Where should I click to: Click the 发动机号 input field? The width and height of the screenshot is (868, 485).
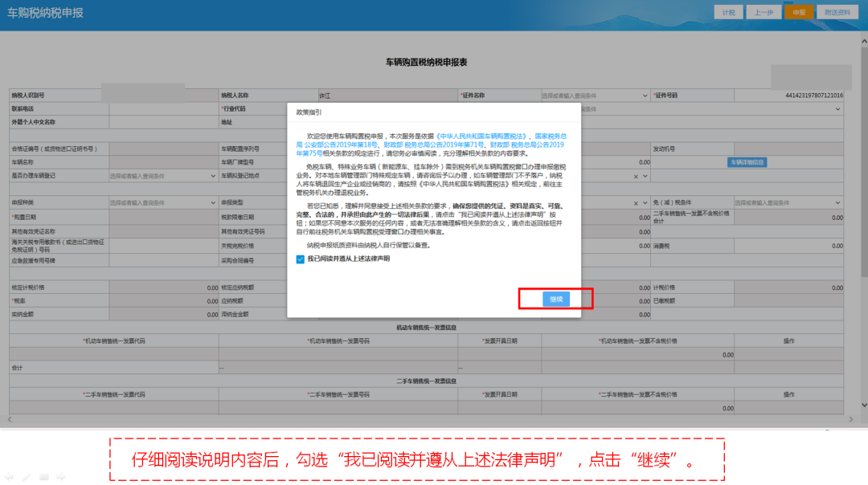click(x=789, y=149)
